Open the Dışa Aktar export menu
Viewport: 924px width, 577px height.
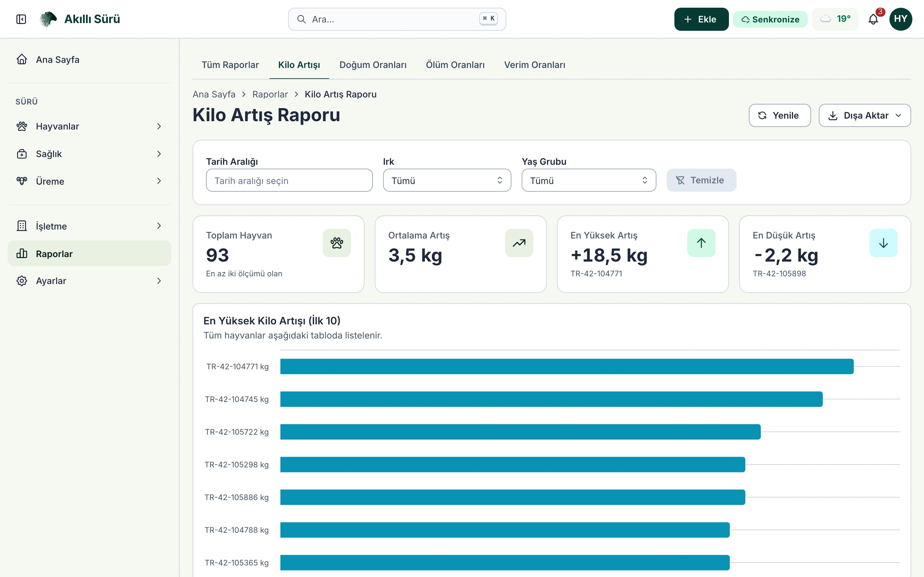tap(864, 115)
